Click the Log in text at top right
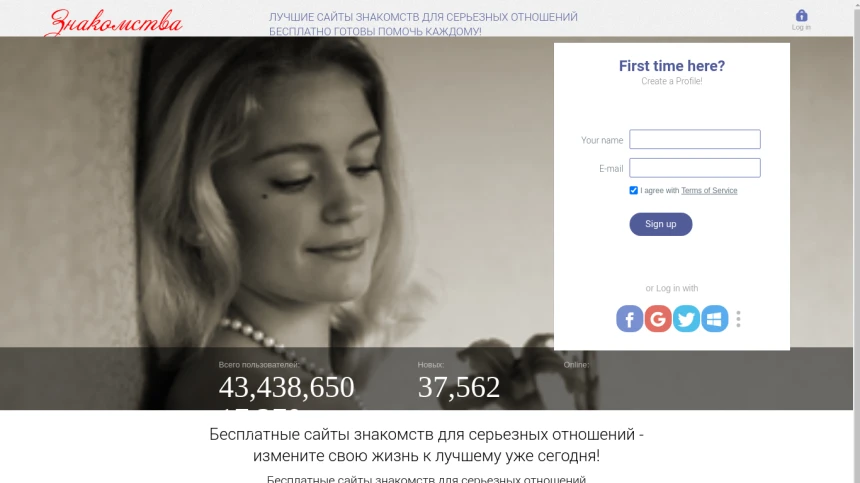The width and height of the screenshot is (860, 483). tap(801, 27)
